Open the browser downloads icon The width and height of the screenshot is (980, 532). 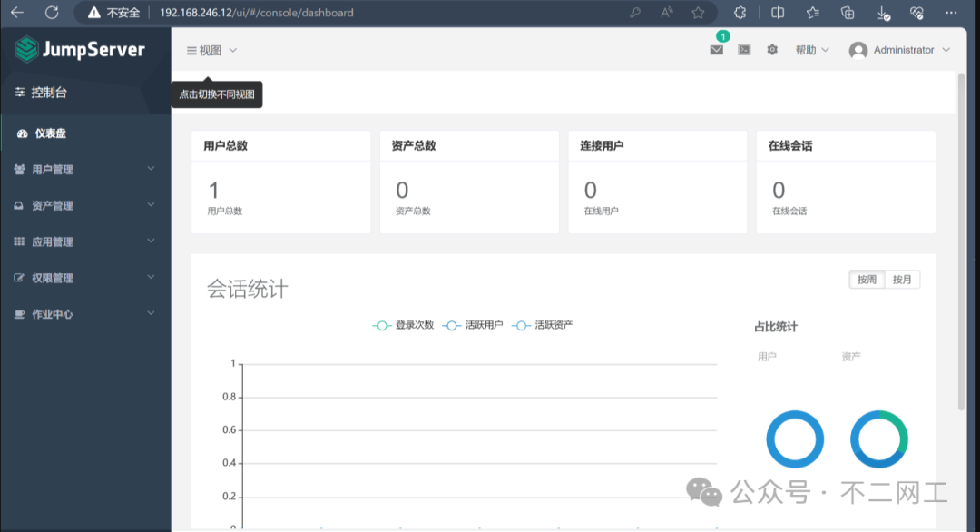tap(882, 13)
